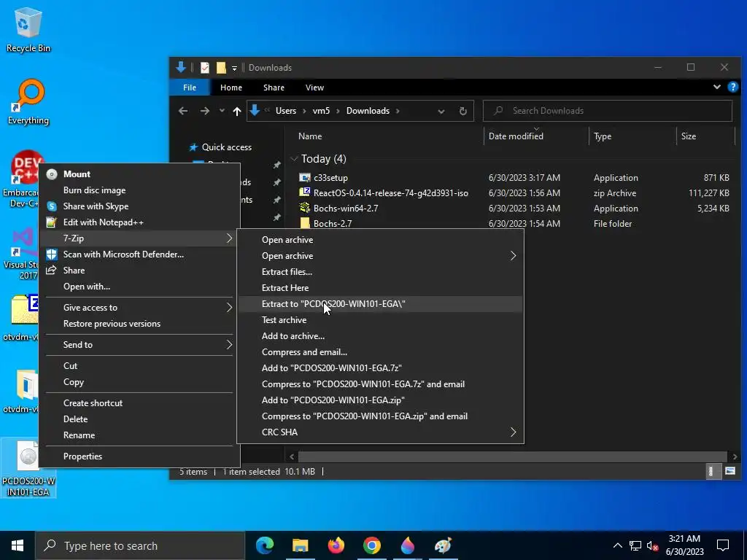Viewport: 747px width, 560px height.
Task: Select Extract files...
Action: [380, 272]
